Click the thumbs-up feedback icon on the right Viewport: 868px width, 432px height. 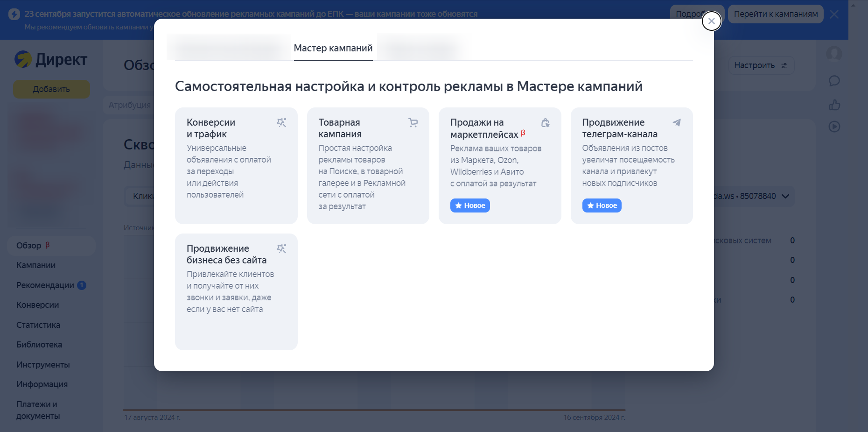coord(834,105)
